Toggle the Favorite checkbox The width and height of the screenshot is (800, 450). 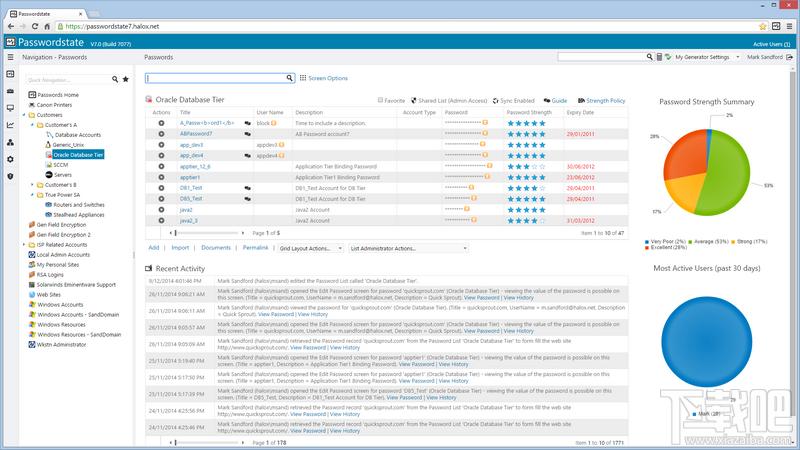(x=380, y=100)
